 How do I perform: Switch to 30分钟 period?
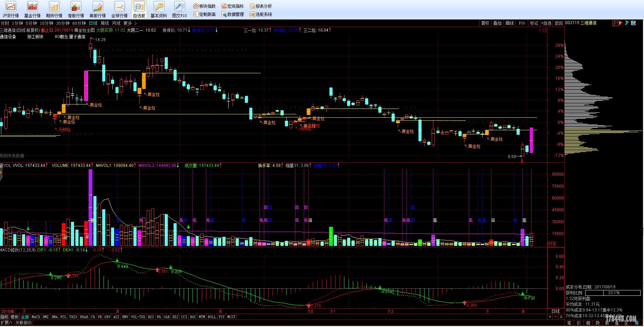63,23
